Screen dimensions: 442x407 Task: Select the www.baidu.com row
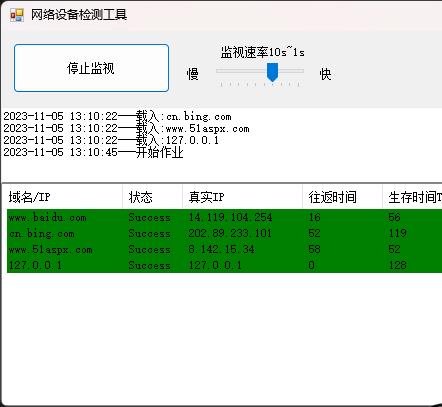tap(224, 217)
